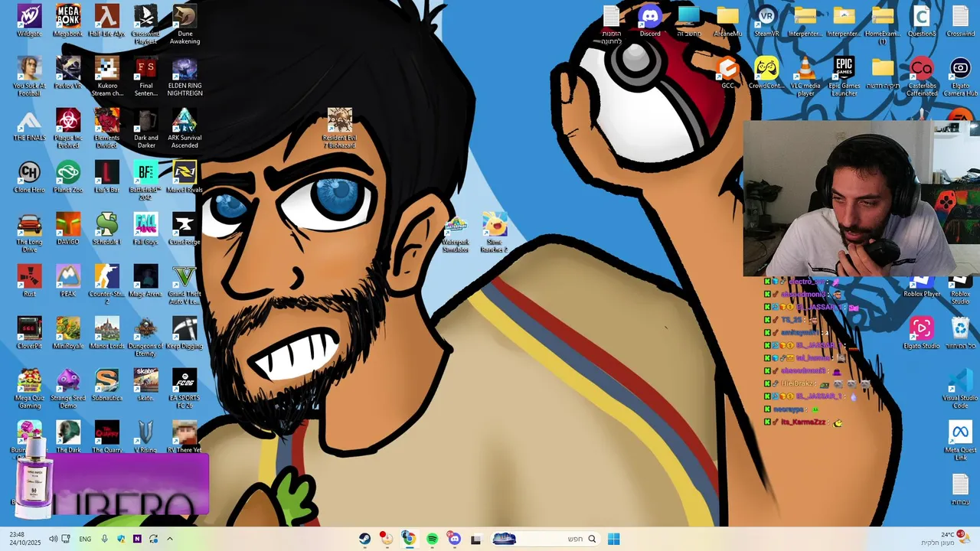Select the Recycle Bin icon
This screenshot has width=980, height=551.
pyautogui.click(x=960, y=333)
